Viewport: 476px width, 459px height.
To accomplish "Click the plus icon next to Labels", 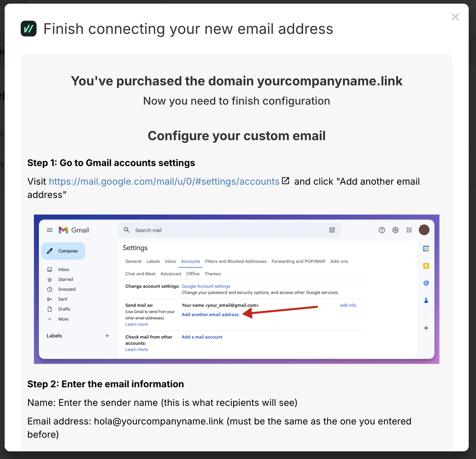I will coord(107,336).
